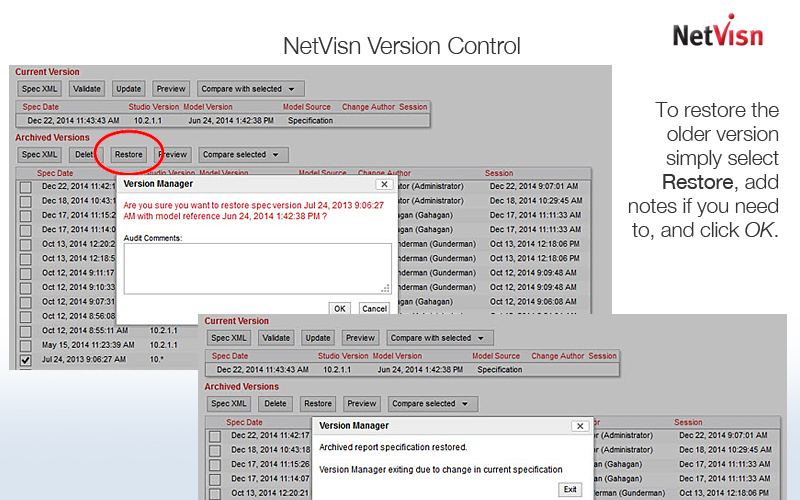Tick the checkbox for Oct 12, 2014 9:07:31
This screenshot has width=800, height=500.
click(x=26, y=302)
